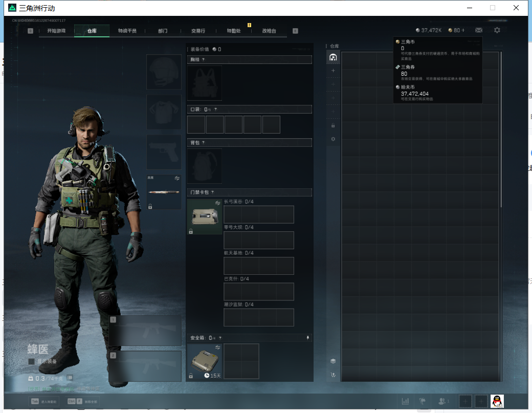Click the E key icon after tabs

[x=295, y=31]
